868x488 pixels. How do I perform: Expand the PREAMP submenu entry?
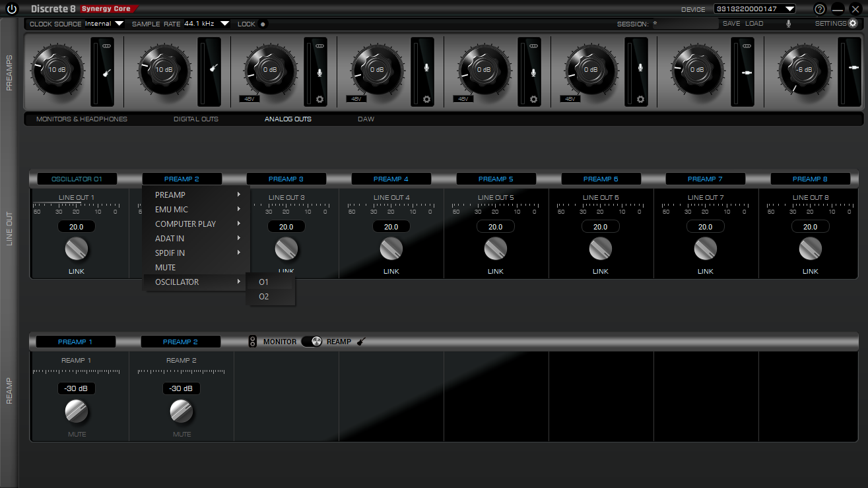pos(196,195)
